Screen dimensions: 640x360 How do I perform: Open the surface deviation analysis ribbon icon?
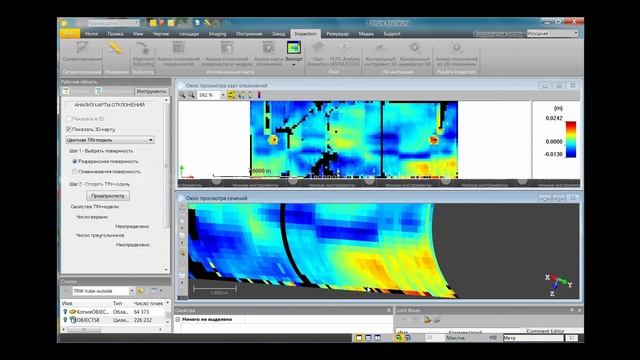coord(178,48)
